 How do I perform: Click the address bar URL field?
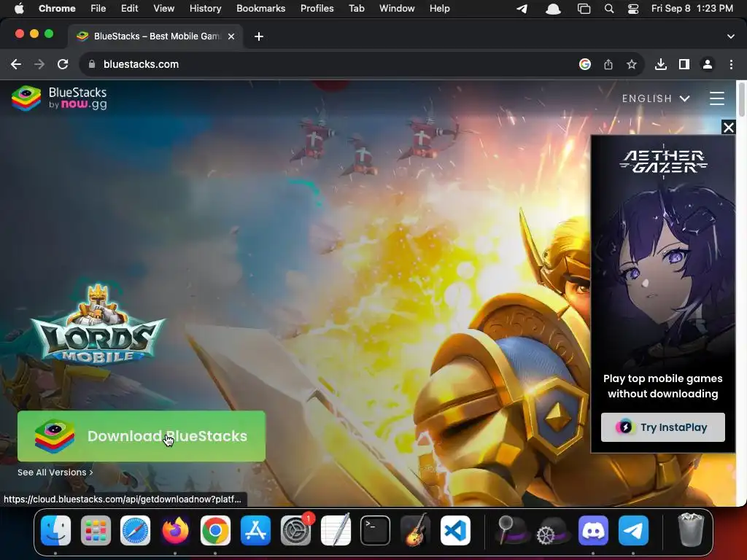[x=329, y=64]
